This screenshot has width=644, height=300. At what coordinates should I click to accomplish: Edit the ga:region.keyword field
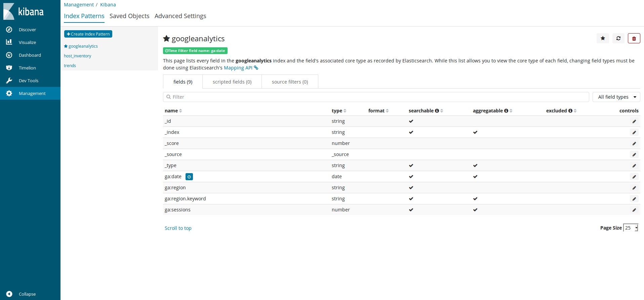pos(634,199)
